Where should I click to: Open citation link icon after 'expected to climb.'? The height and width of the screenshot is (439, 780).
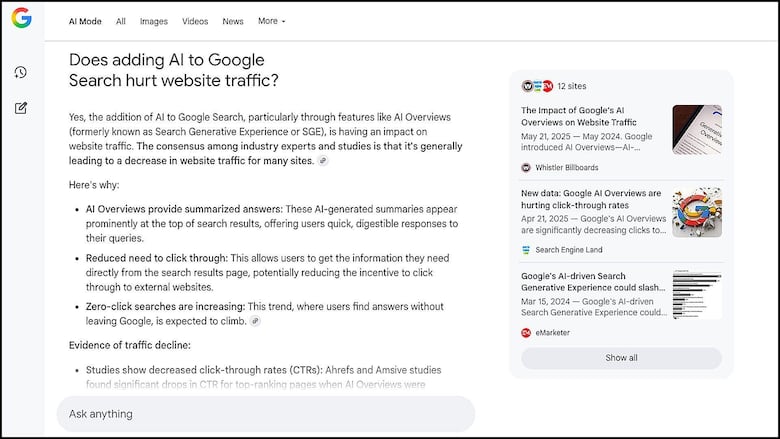pos(255,321)
